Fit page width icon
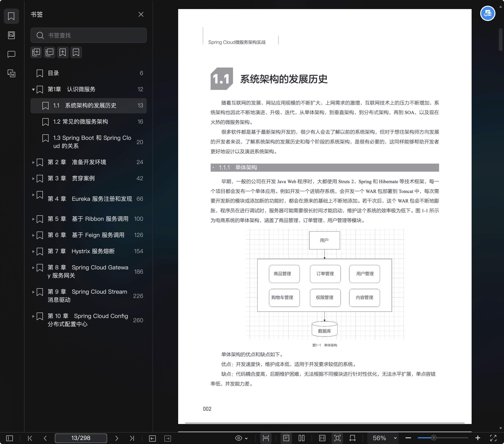The width and height of the screenshot is (504, 444). pos(353,438)
